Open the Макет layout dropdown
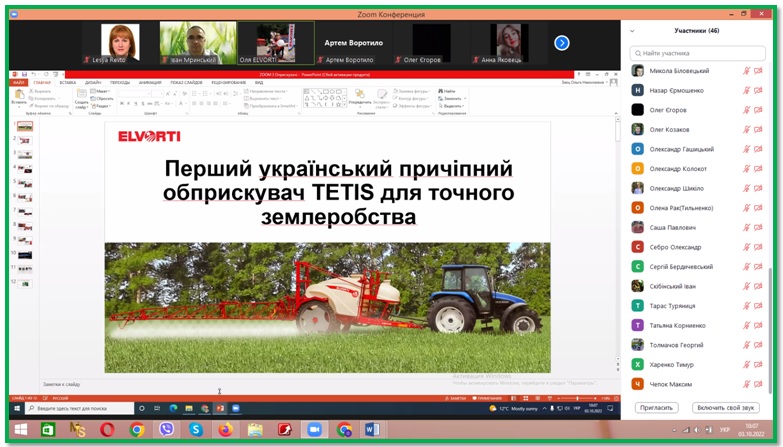 101,91
